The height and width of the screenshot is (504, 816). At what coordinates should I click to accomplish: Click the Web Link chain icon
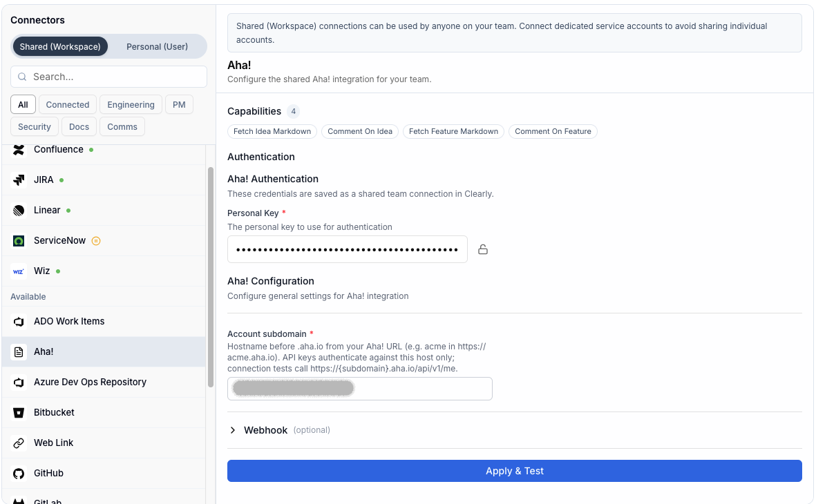coord(19,443)
